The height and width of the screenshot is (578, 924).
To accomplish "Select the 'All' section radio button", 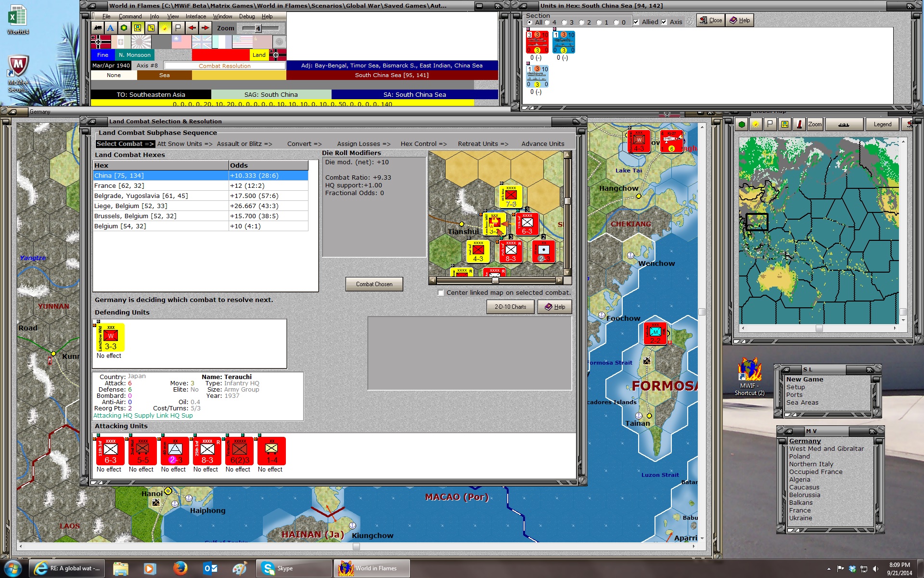I will pos(530,22).
